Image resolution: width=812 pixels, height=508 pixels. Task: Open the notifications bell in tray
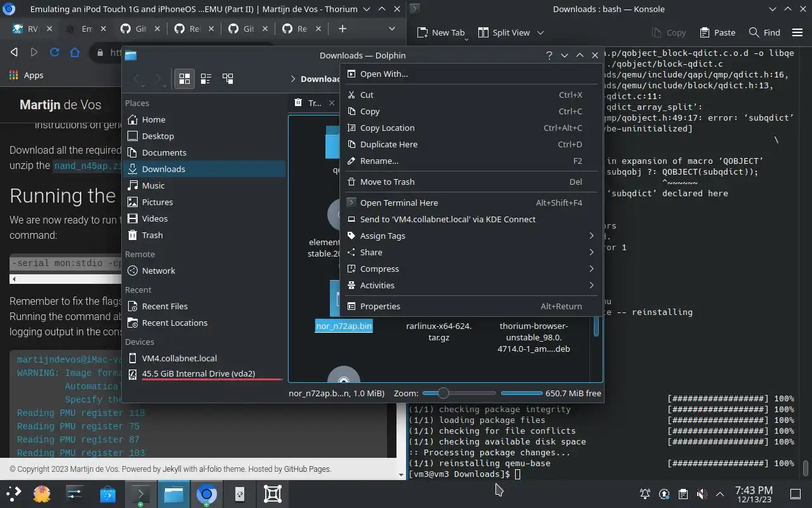point(645,493)
